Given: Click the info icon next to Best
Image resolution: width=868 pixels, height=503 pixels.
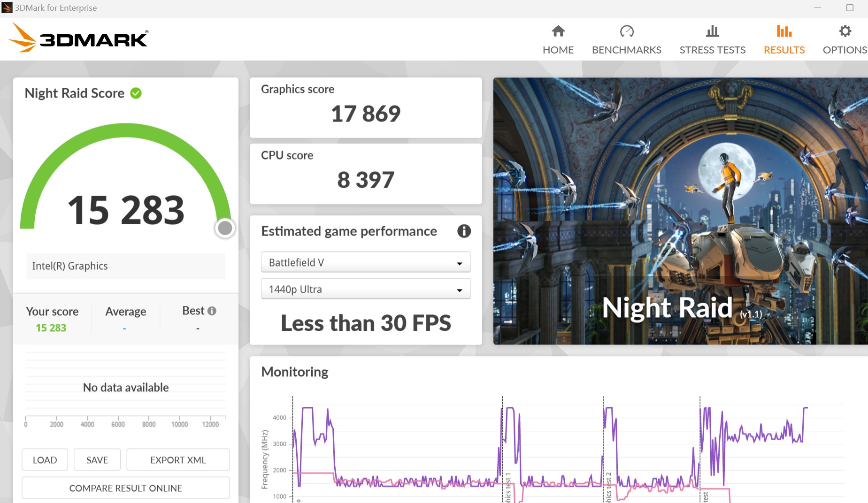Looking at the screenshot, I should coord(212,311).
